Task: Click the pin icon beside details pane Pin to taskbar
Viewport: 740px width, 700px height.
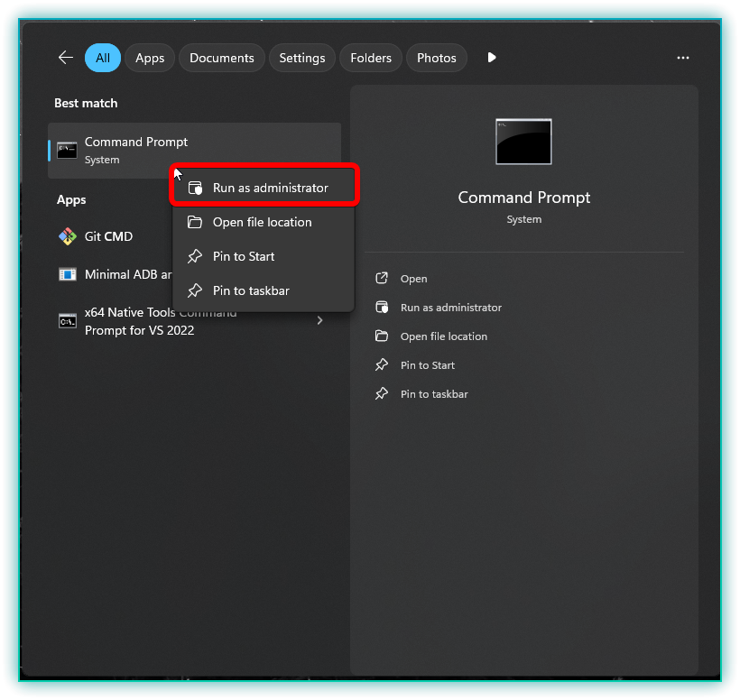Action: click(x=382, y=393)
